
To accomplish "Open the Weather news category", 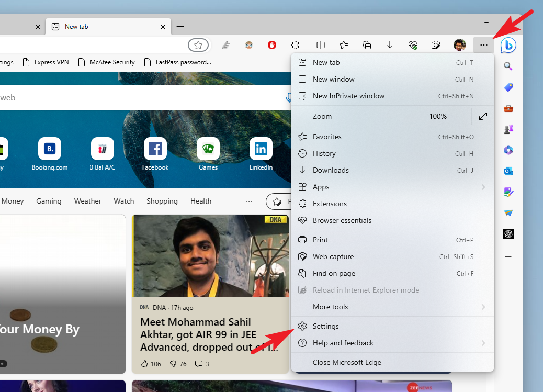I will coord(87,201).
